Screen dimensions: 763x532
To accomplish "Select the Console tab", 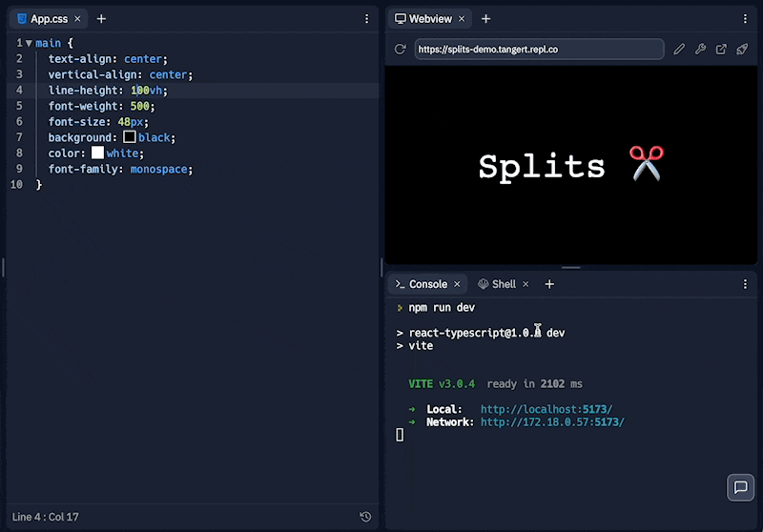I will pos(426,284).
